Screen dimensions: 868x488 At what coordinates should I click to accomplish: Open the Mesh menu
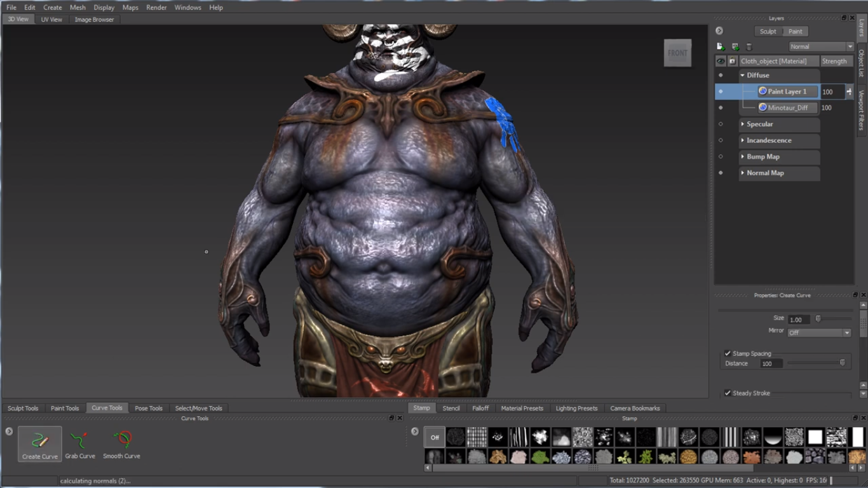pyautogui.click(x=78, y=8)
